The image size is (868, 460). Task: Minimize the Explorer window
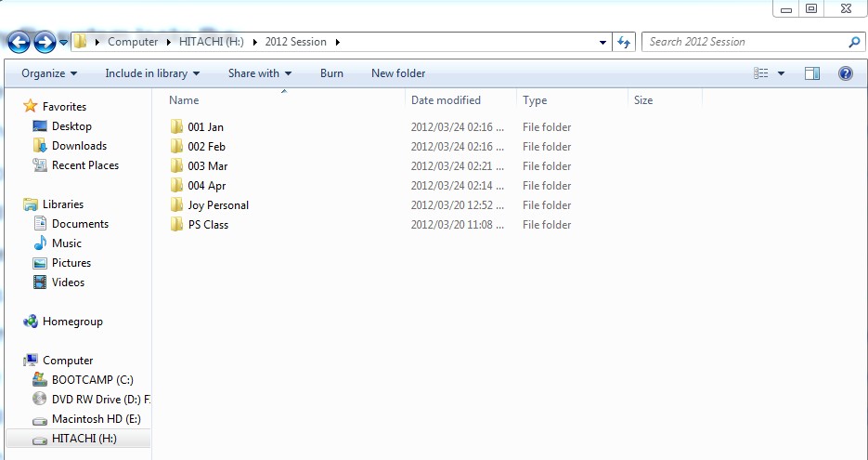pos(785,9)
